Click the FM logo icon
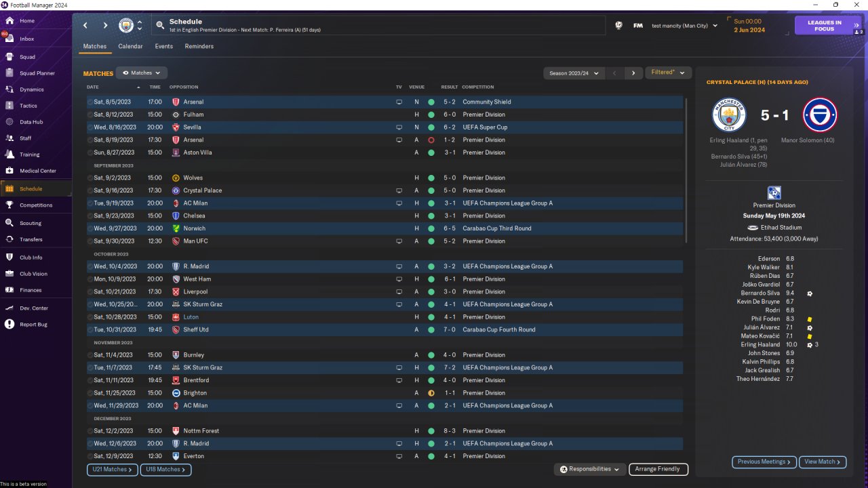 tap(638, 26)
